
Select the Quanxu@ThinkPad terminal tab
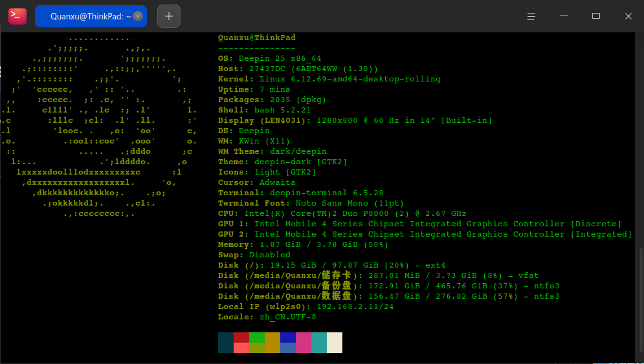(91, 16)
